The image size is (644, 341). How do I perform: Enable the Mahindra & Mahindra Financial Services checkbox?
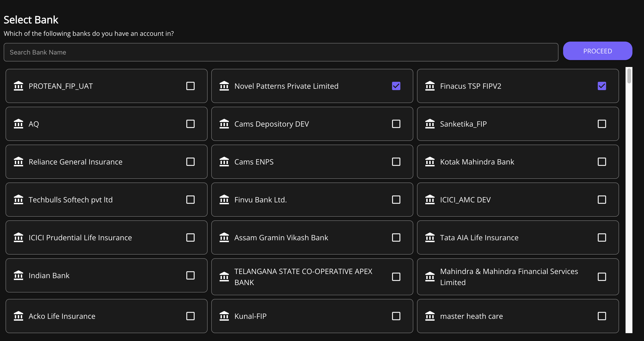[602, 277]
